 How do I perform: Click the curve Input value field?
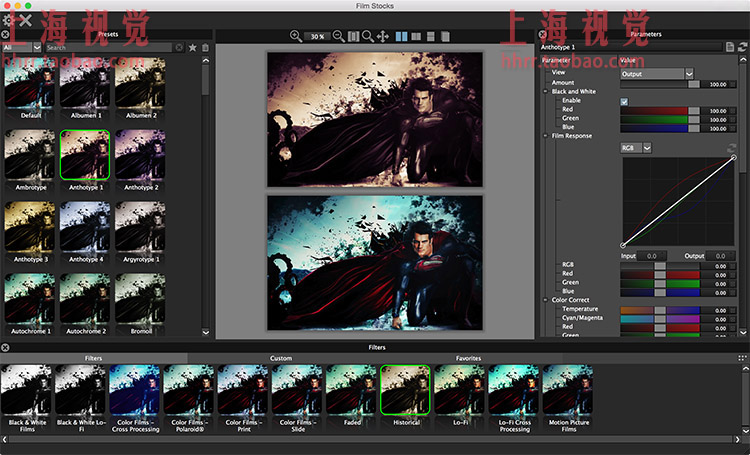[x=651, y=256]
